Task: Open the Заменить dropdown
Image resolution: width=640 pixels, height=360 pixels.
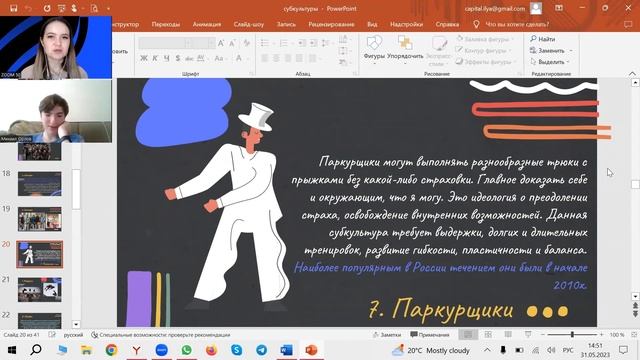Action: pos(551,50)
